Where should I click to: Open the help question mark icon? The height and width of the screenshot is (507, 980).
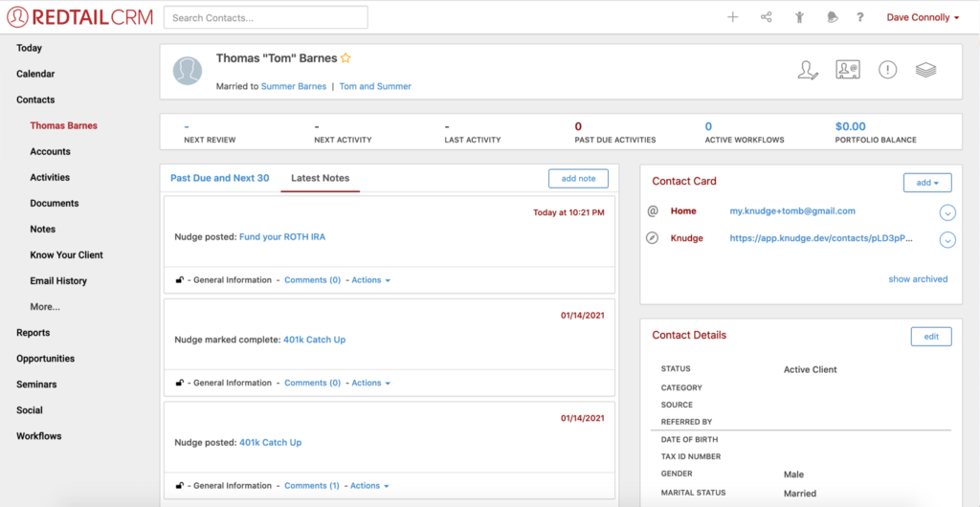(x=860, y=17)
